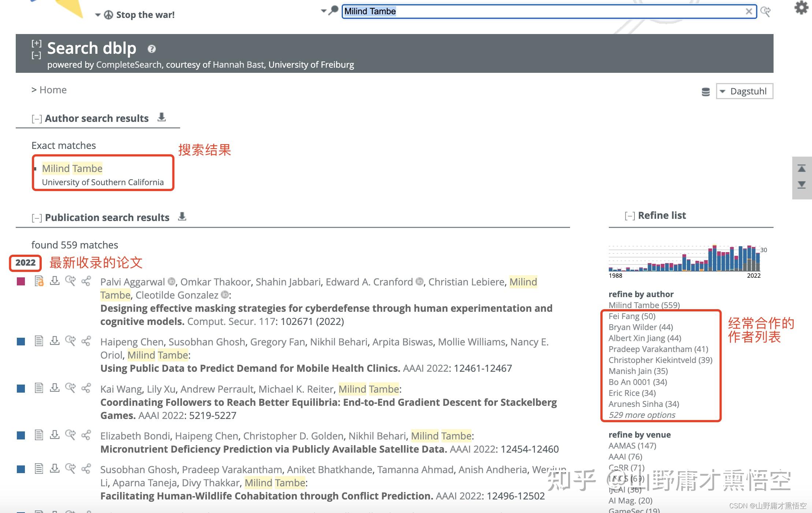This screenshot has width=812, height=513.
Task: Refine by venue AAMAS
Action: (632, 446)
